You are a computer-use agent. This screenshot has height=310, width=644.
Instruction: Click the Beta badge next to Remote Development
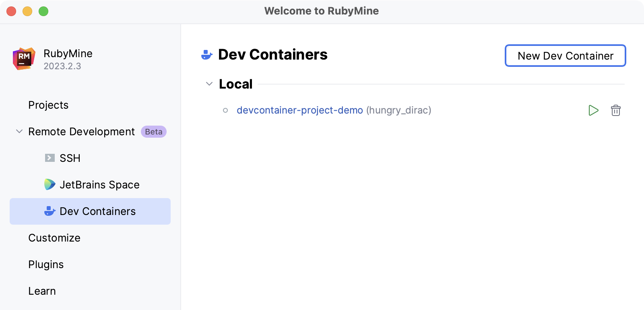(154, 132)
